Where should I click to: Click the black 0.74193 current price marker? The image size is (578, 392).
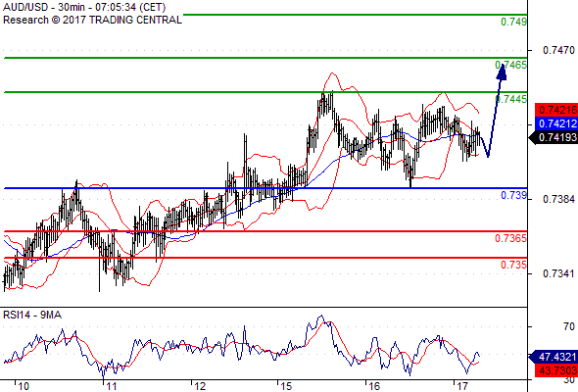tap(554, 137)
